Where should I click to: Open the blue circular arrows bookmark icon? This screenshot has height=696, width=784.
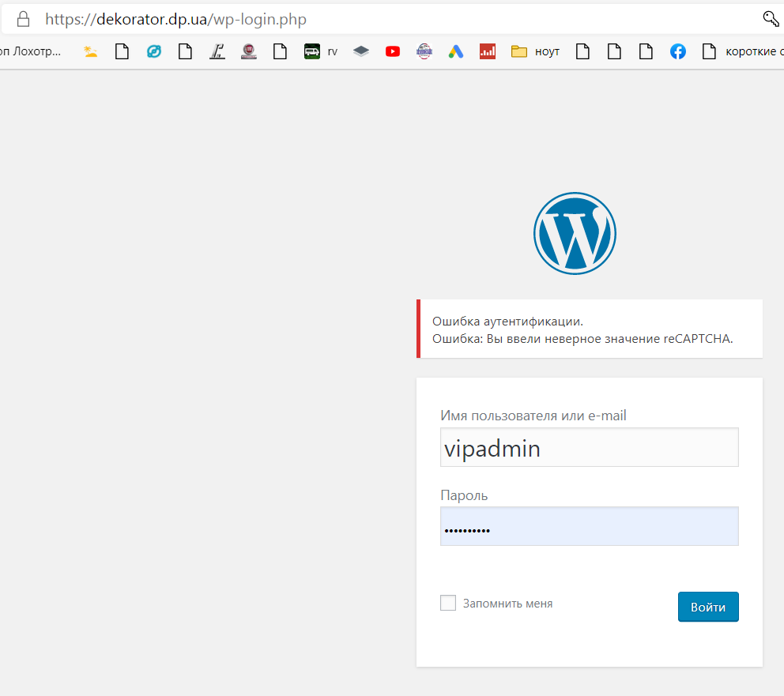(154, 51)
